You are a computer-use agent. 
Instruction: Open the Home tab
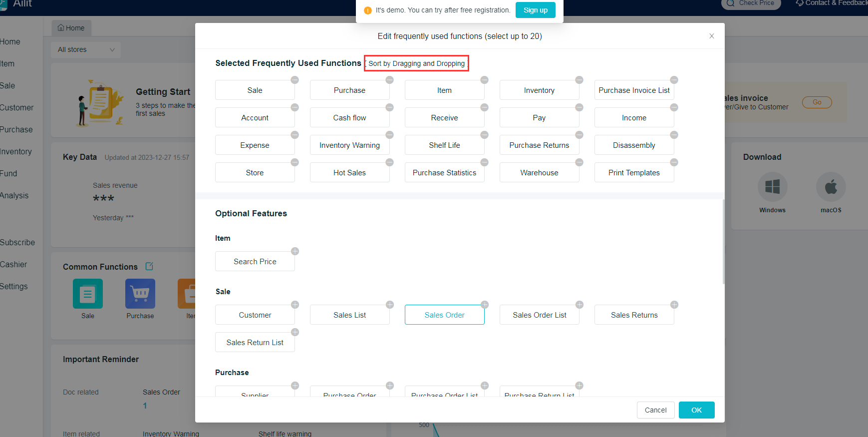(71, 28)
